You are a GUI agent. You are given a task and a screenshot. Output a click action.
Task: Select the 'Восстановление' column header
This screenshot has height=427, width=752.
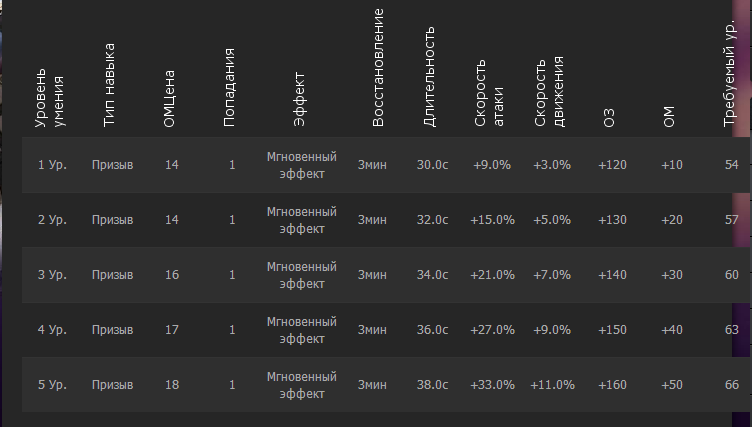(x=378, y=68)
